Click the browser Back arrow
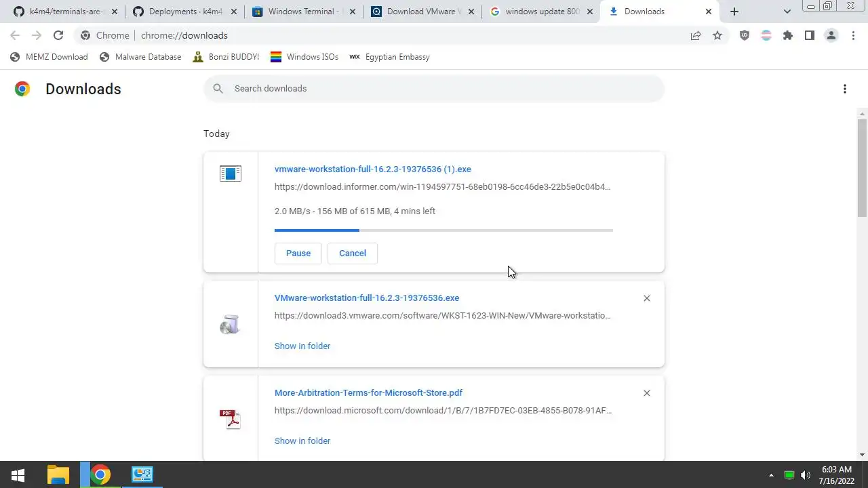This screenshot has height=488, width=868. coord(15,35)
